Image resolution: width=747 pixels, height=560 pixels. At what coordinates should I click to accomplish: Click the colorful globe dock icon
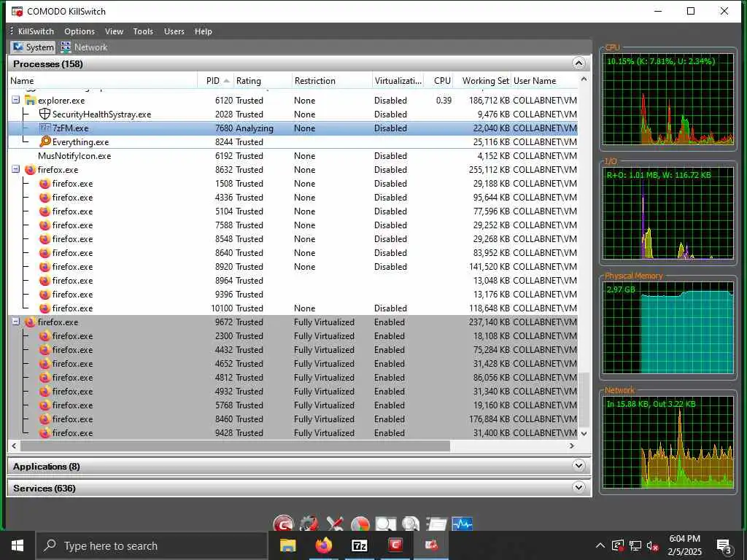360,524
